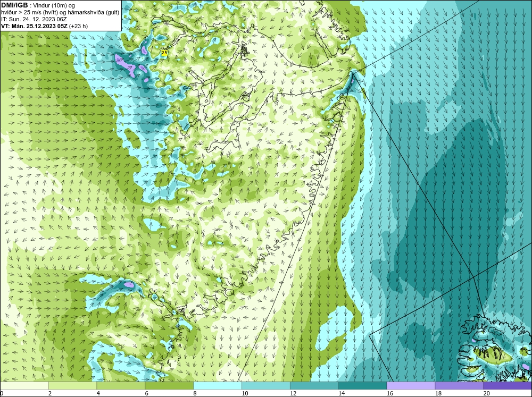Click the '(+23 h)' forecast offset text
Screen dimensions: 532x397
pyautogui.click(x=79, y=26)
